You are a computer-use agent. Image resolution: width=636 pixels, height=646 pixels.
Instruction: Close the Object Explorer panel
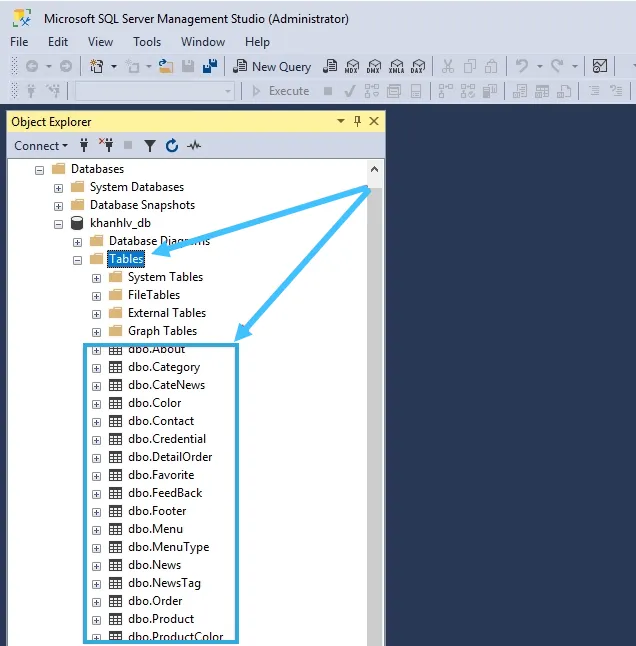[x=374, y=121]
